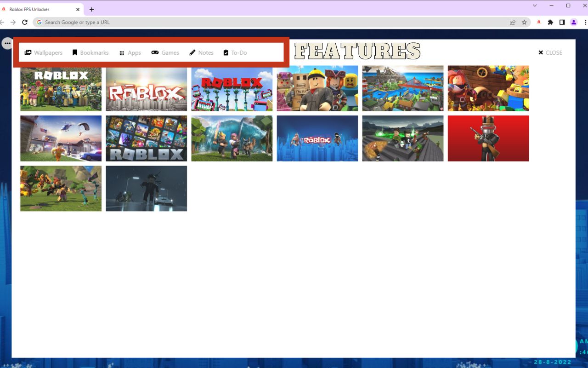Switch to the To-Do tab
The width and height of the screenshot is (588, 368).
235,52
